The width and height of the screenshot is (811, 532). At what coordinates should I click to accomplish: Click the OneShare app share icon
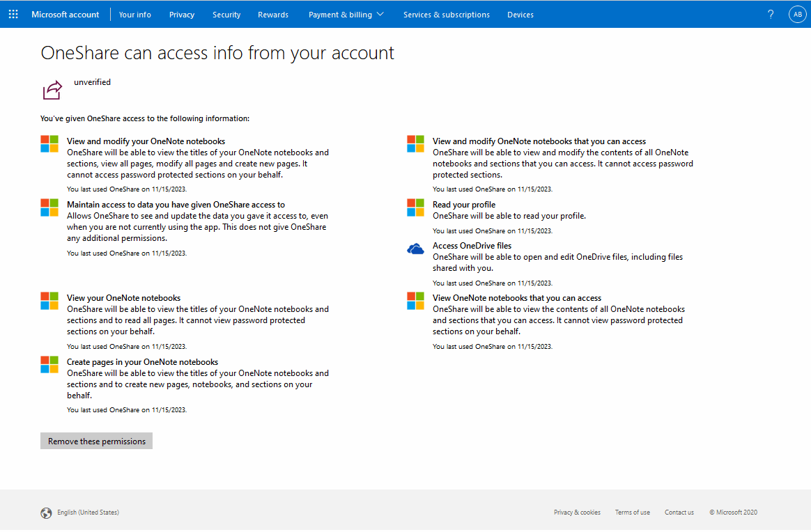coord(52,90)
